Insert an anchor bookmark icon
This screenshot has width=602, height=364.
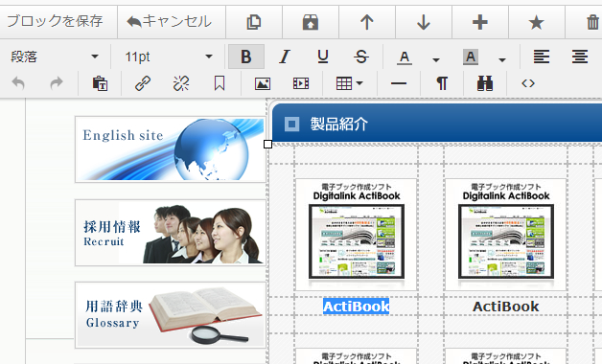click(220, 82)
